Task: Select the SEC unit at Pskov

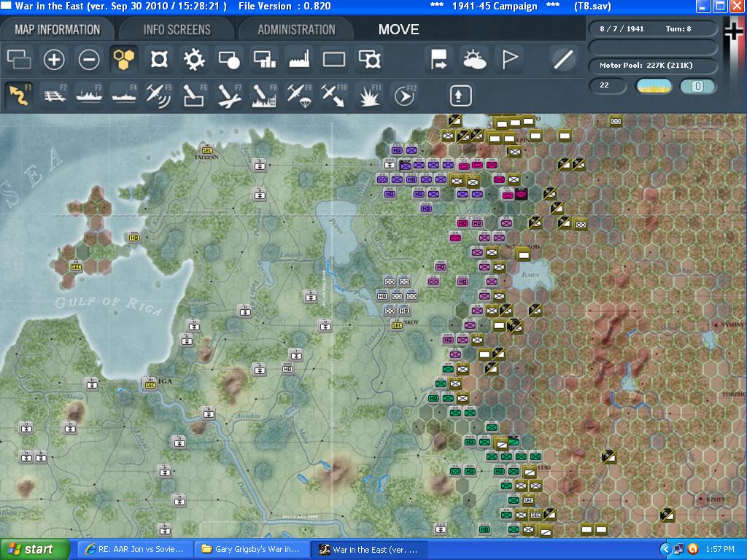Action: click(x=397, y=325)
